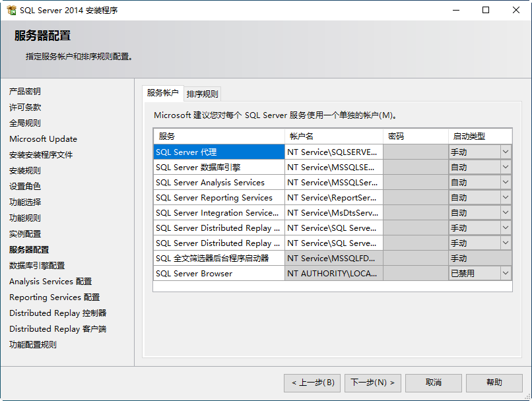Select SQL Server Analysis Services service cell
The height and width of the screenshot is (401, 532).
219,183
